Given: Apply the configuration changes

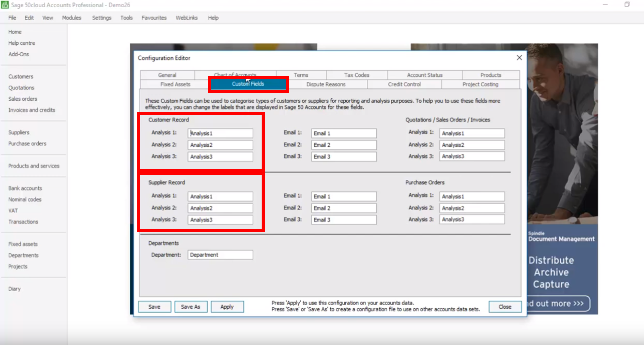Looking at the screenshot, I should coord(227,307).
